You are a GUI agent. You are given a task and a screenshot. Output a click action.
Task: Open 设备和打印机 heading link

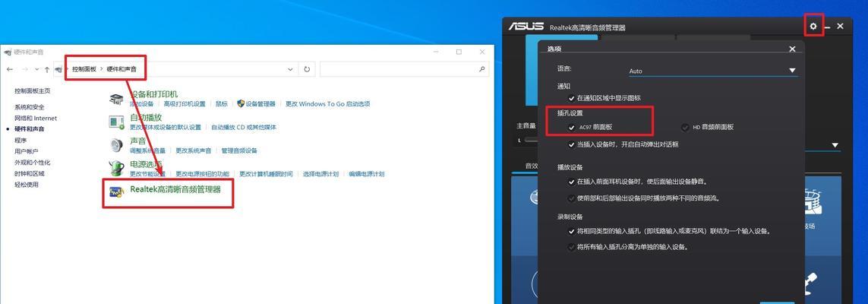click(154, 95)
